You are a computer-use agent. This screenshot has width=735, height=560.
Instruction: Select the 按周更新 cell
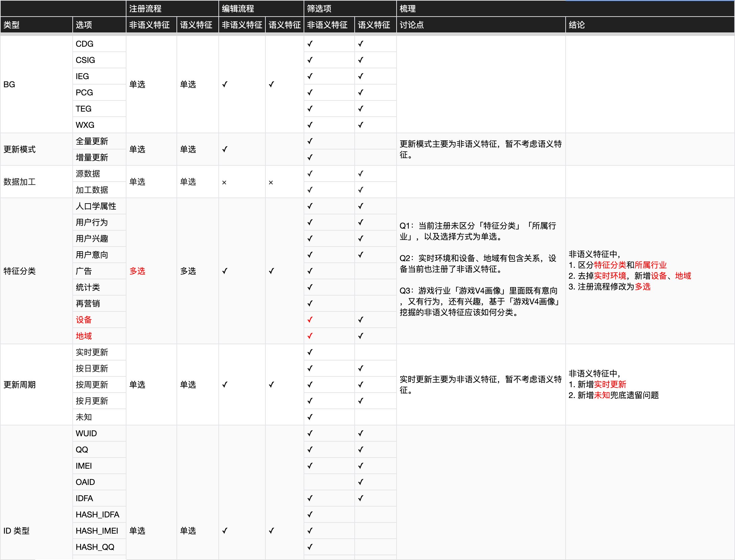99,384
